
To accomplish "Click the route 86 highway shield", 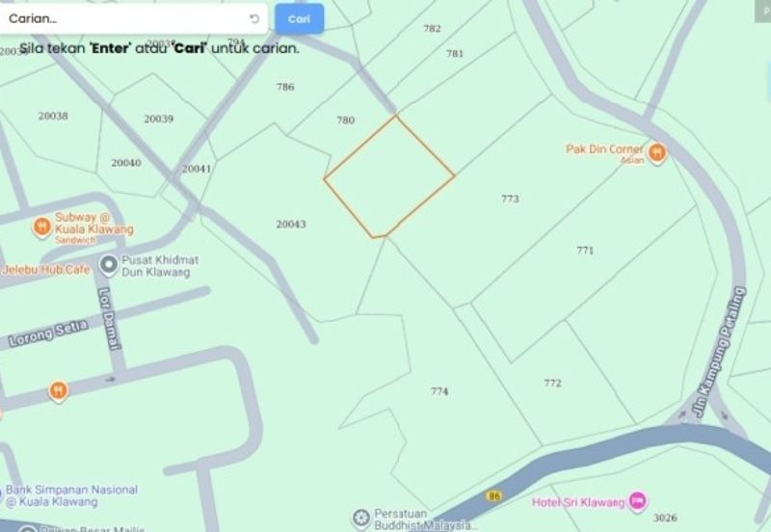I will (493, 495).
